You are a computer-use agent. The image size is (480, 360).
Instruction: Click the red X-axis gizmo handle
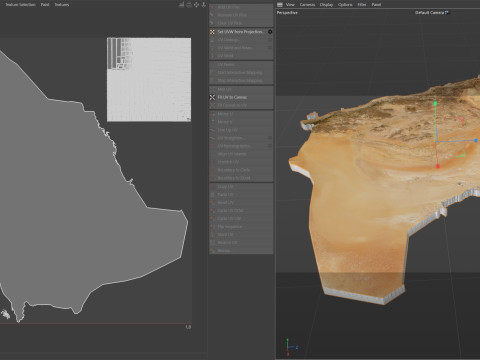(438, 166)
